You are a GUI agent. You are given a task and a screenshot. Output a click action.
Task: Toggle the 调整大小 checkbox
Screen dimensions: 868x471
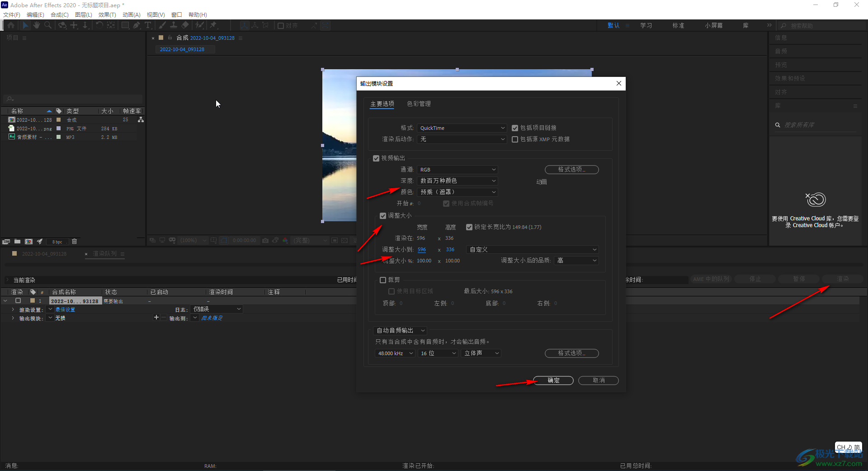pyautogui.click(x=383, y=216)
